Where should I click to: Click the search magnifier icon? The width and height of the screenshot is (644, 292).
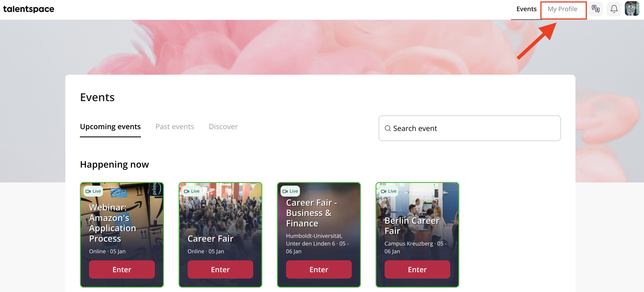click(x=388, y=128)
